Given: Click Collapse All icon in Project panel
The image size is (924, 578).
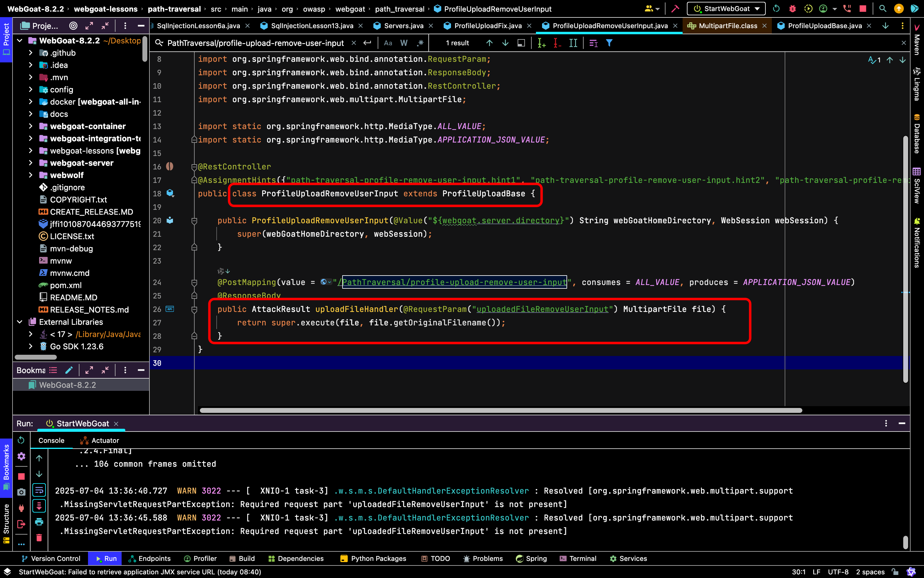Looking at the screenshot, I should click(105, 26).
